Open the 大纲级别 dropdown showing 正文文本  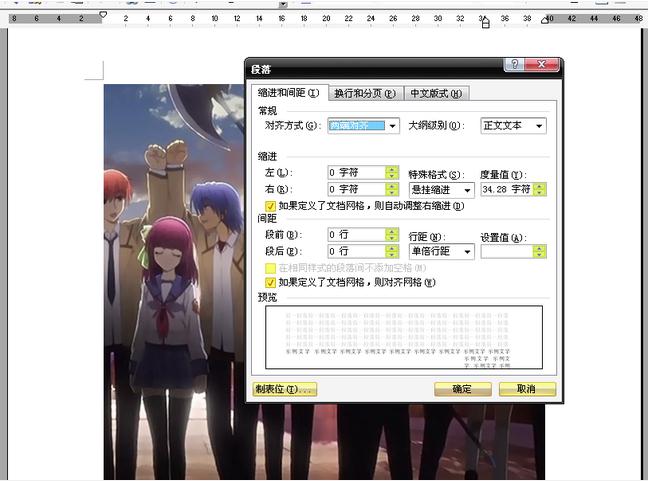[539, 126]
